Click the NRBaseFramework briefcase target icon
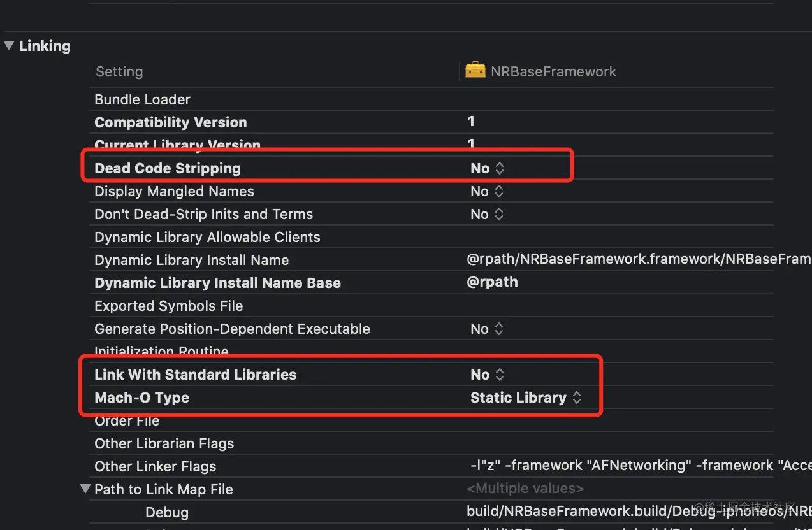The image size is (812, 530). click(475, 70)
